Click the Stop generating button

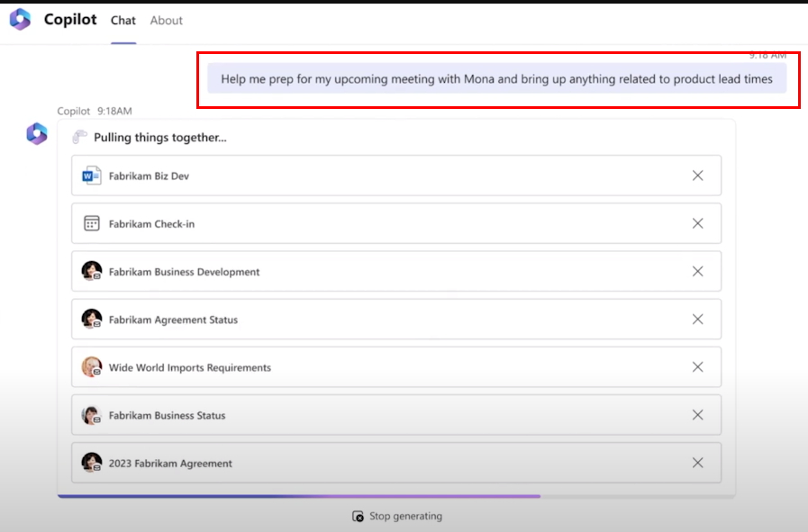[397, 516]
